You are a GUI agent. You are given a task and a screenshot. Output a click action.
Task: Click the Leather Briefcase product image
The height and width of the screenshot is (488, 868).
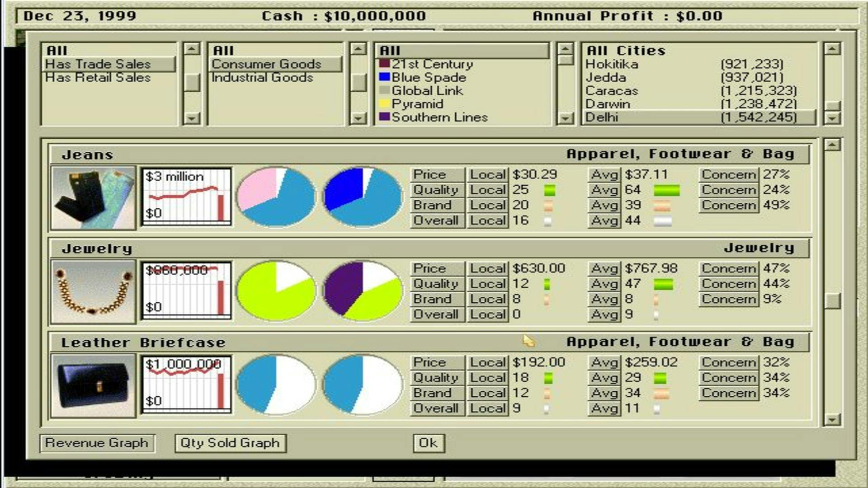93,385
